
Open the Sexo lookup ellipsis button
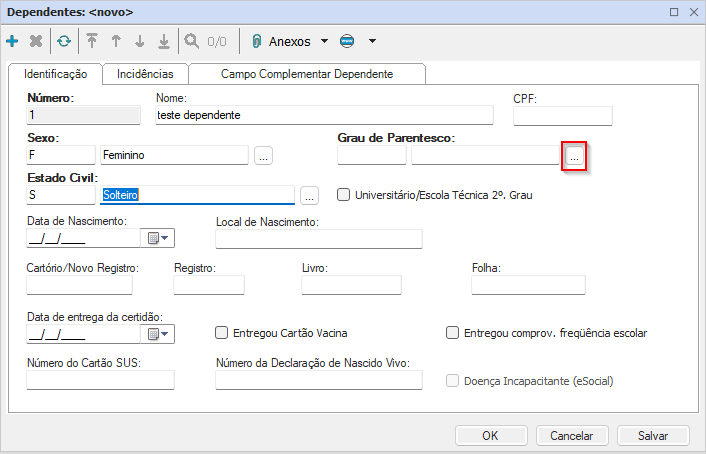263,155
